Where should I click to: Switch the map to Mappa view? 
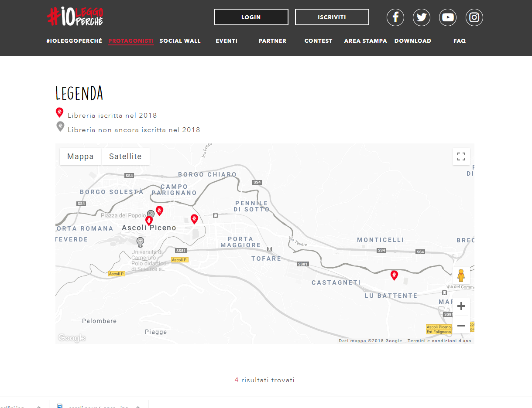click(x=80, y=156)
